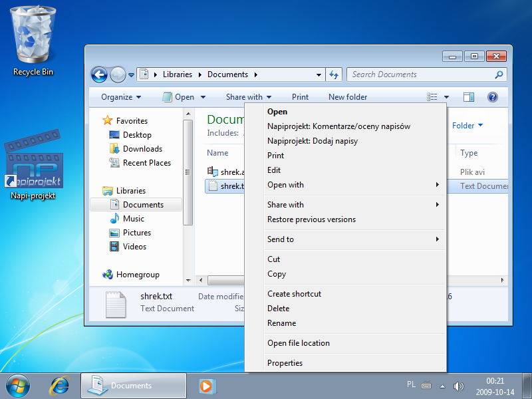Select Documents library in navigation pane
Image resolution: width=532 pixels, height=399 pixels.
(136, 205)
